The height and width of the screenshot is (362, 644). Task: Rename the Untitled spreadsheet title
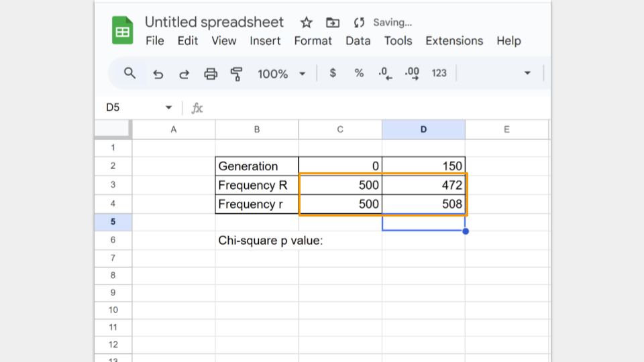coord(214,22)
